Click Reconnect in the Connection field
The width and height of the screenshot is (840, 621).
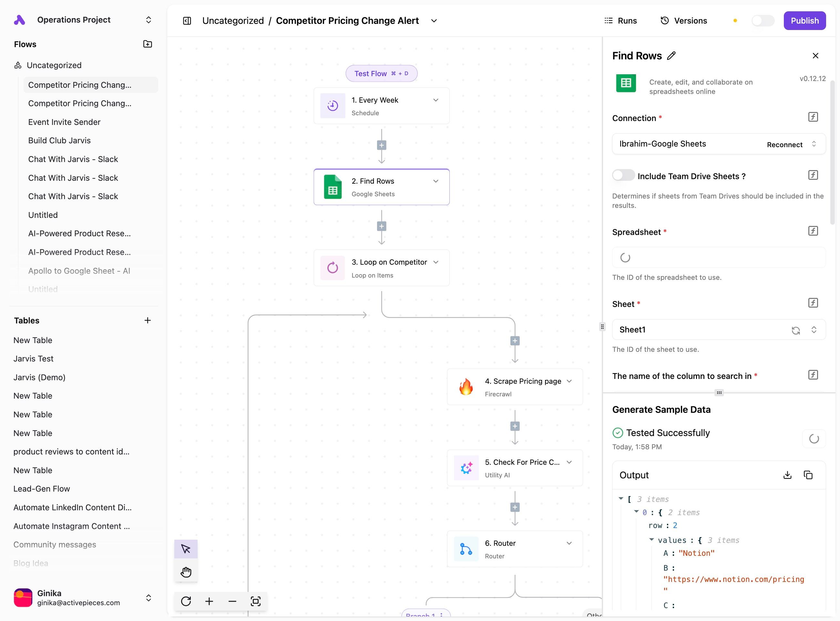pos(784,145)
